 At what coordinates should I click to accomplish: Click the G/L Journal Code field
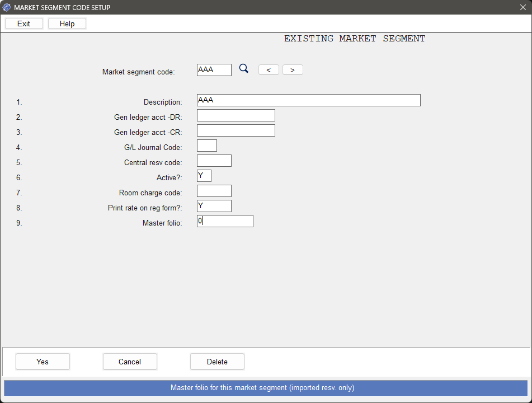(x=206, y=146)
